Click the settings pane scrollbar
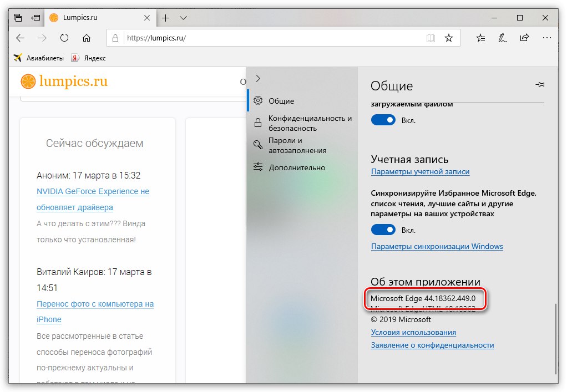 coord(556,339)
